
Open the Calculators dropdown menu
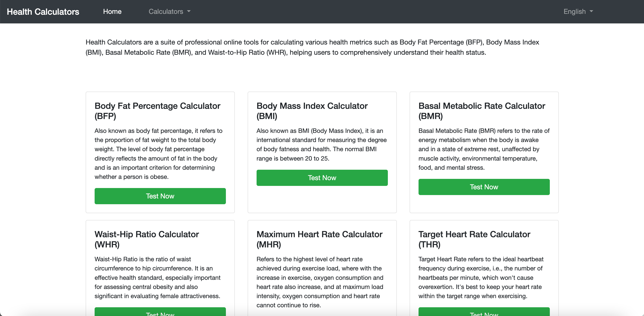click(169, 11)
